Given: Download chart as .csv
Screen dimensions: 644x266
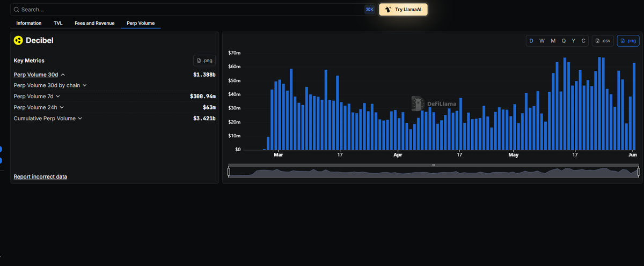Looking at the screenshot, I should point(603,41).
